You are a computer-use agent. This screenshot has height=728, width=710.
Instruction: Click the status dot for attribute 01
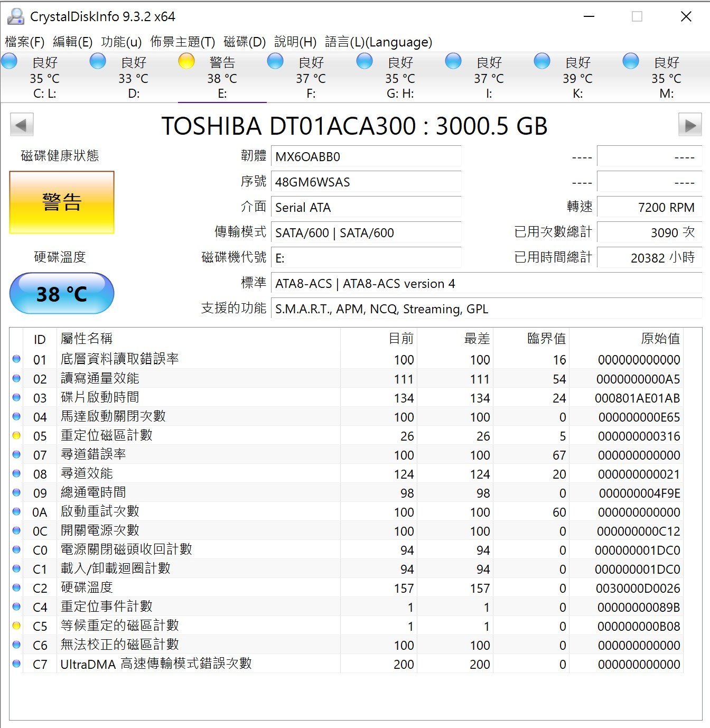[x=16, y=359]
